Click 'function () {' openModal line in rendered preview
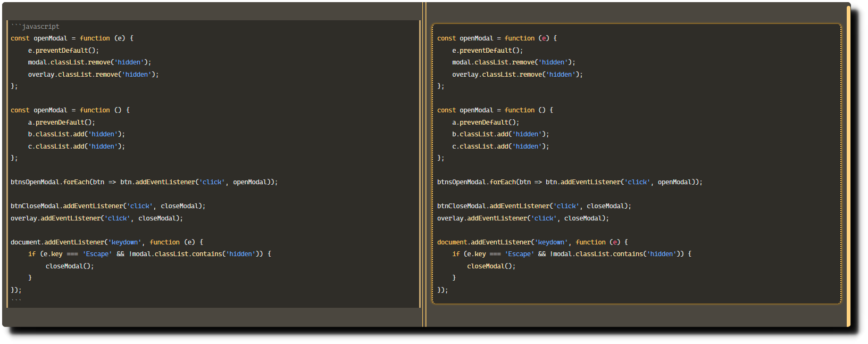Viewport: 868px width, 344px height. pyautogui.click(x=495, y=110)
